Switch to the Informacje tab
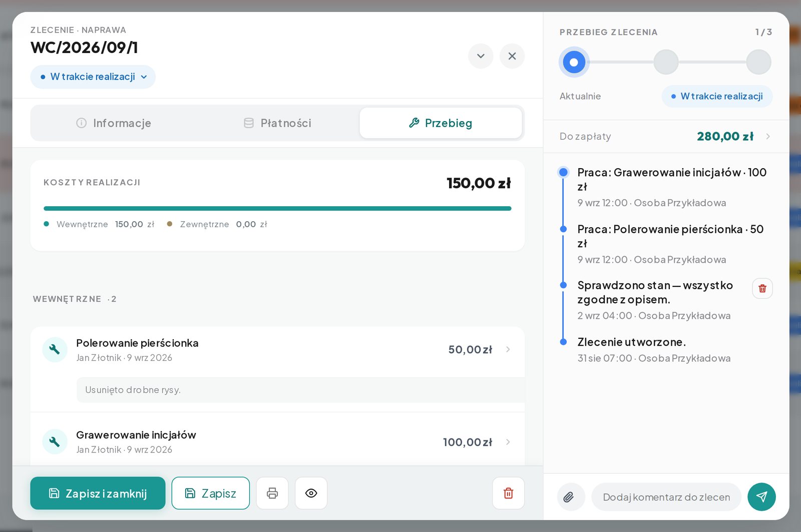Screen dimensions: 801x532 (x=114, y=123)
